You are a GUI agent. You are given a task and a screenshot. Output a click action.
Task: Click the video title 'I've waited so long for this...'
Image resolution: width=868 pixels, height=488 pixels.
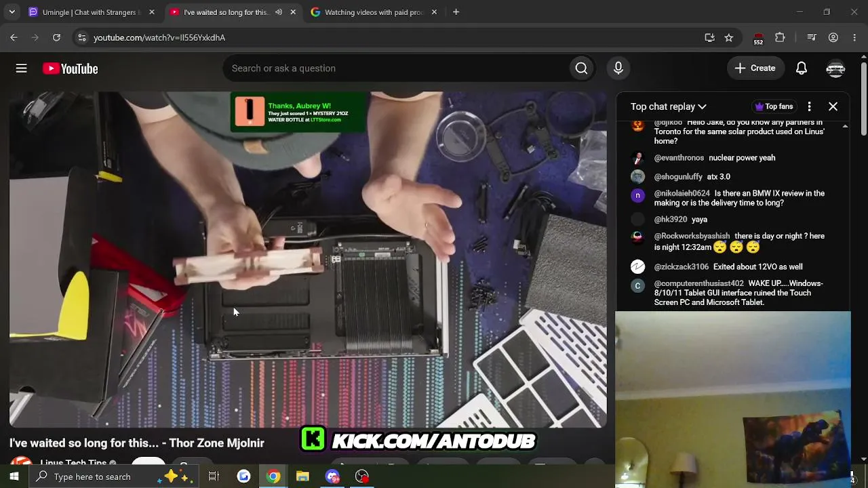(x=137, y=443)
